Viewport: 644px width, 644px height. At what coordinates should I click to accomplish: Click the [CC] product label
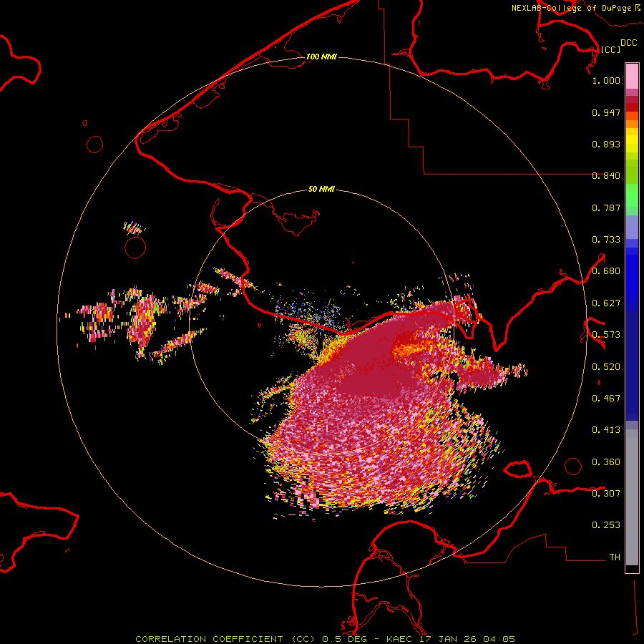[610, 49]
